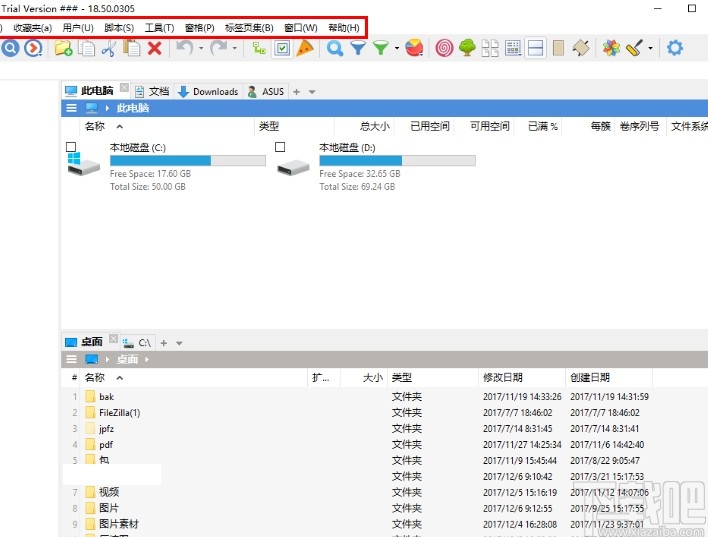Open the paint roller dropdown arrow
Screen dimensions: 708x537
(650, 48)
